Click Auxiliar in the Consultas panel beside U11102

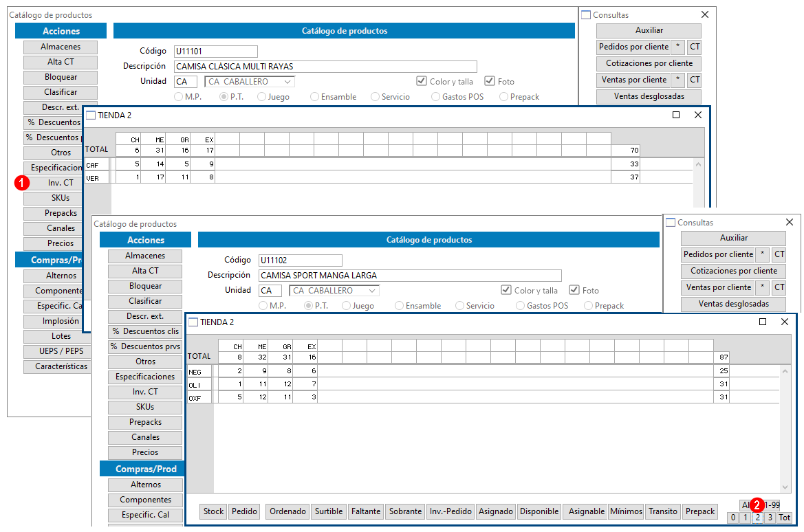tap(733, 239)
